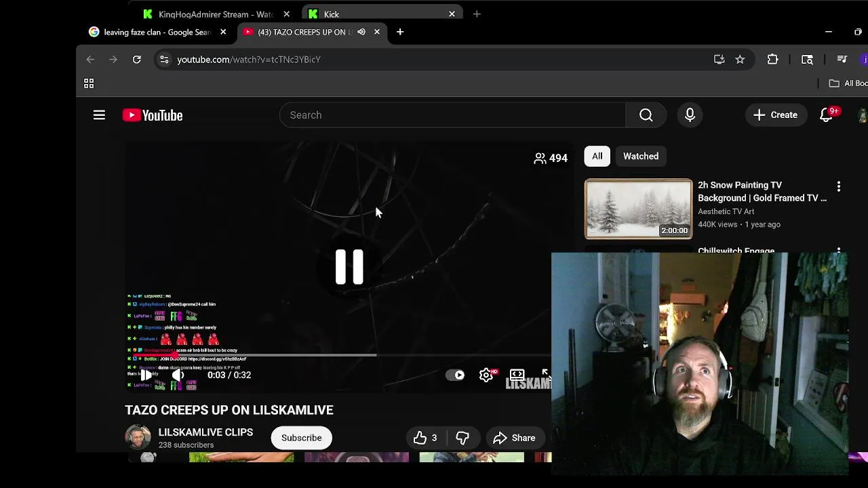This screenshot has width=868, height=488.
Task: Click the 0:03 / 0:32 time display
Action: coord(229,375)
